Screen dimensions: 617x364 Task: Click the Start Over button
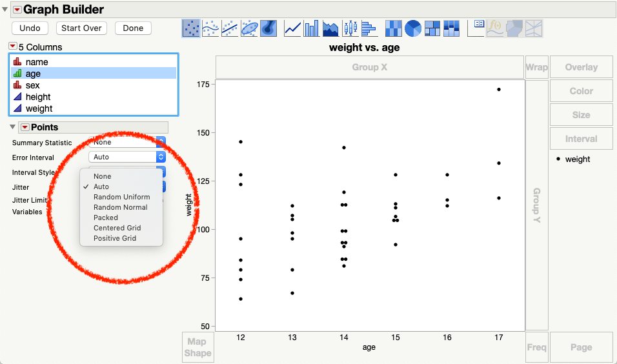(x=81, y=28)
